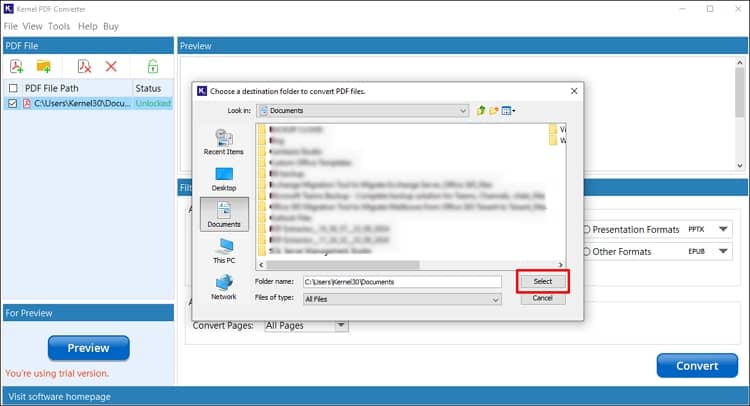
Task: Open the Files of type dropdown
Action: point(402,299)
